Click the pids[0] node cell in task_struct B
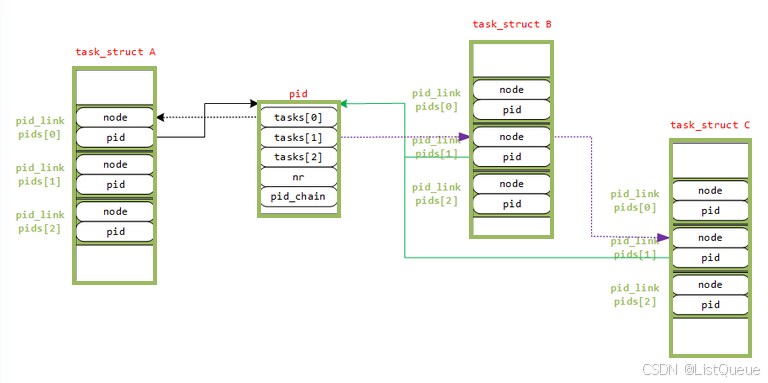Image resolution: width=768 pixels, height=383 pixels. click(x=511, y=90)
